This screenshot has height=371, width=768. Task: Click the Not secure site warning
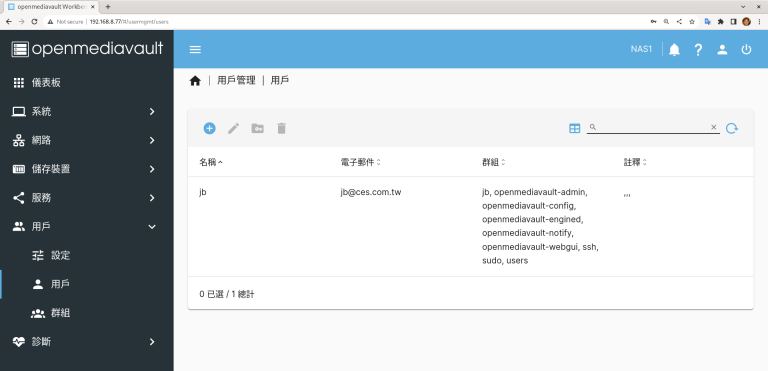pyautogui.click(x=66, y=22)
